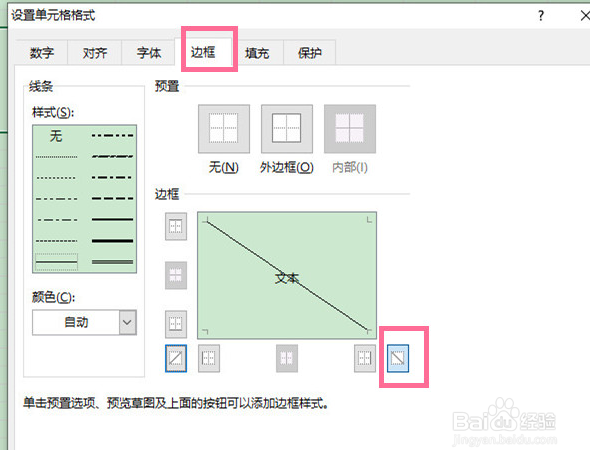Apply the 外边框(O) outline preset
This screenshot has height=461, width=590.
pyautogui.click(x=287, y=129)
